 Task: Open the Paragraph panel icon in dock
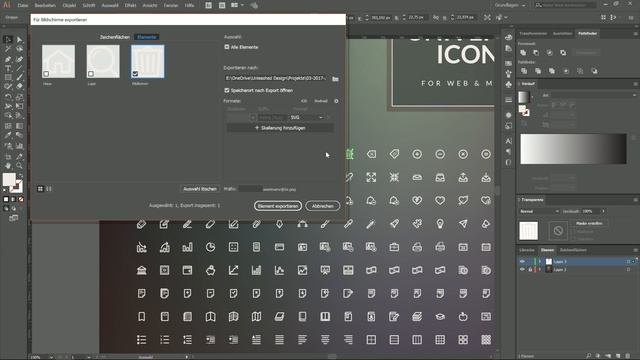click(509, 151)
